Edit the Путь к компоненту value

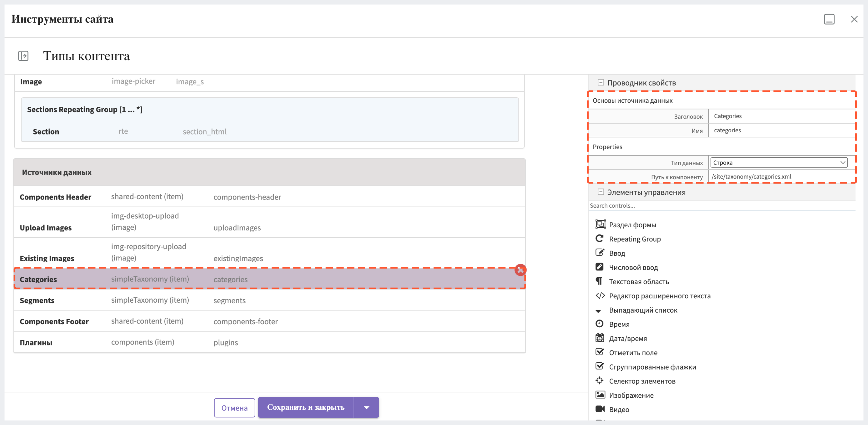point(782,177)
